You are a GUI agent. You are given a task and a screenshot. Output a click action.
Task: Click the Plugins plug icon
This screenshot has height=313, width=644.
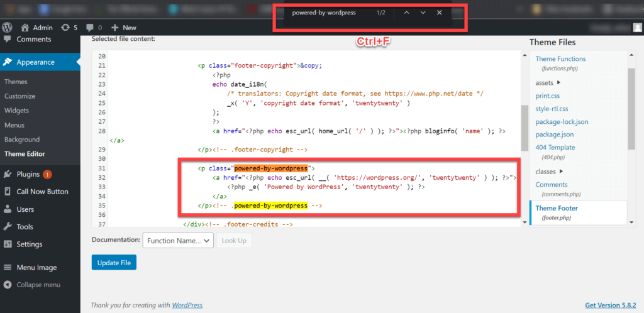tap(8, 174)
